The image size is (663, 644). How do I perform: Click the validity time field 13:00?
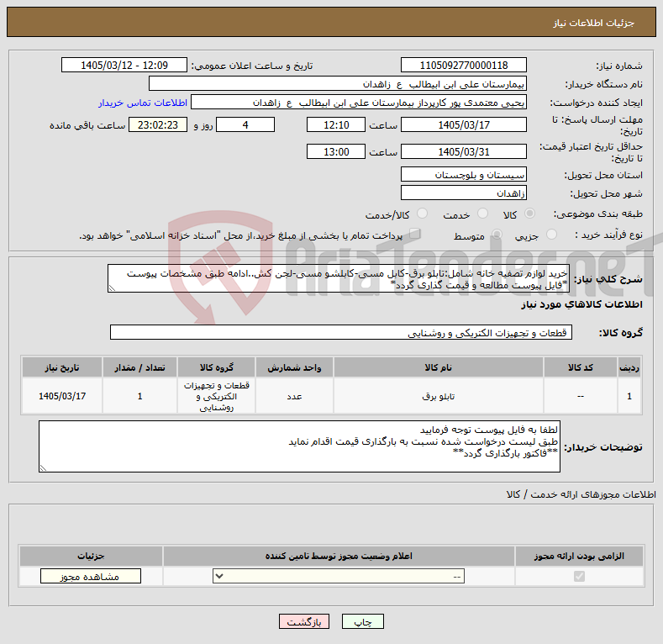[x=336, y=151]
